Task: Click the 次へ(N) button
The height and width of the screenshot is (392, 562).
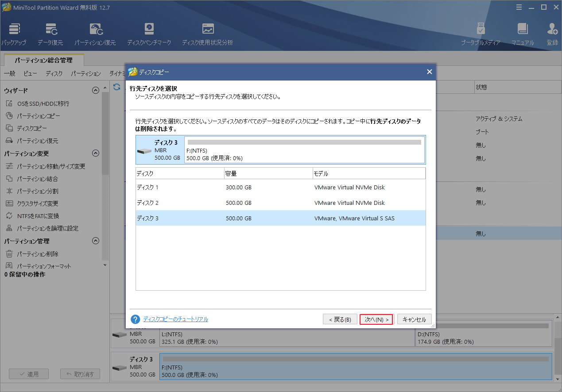Action: (x=376, y=319)
